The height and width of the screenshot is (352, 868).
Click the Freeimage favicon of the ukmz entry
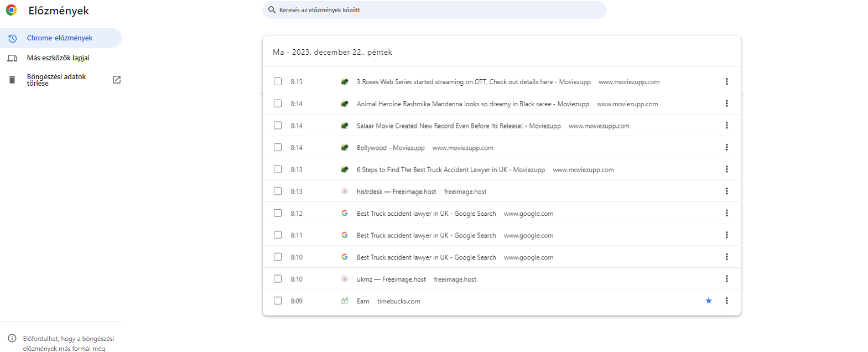345,279
